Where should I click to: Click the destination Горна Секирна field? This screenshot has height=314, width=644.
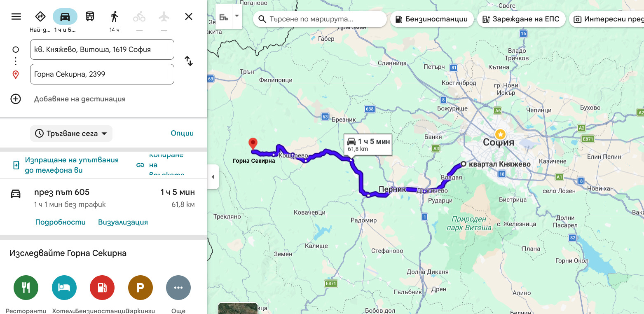point(102,74)
